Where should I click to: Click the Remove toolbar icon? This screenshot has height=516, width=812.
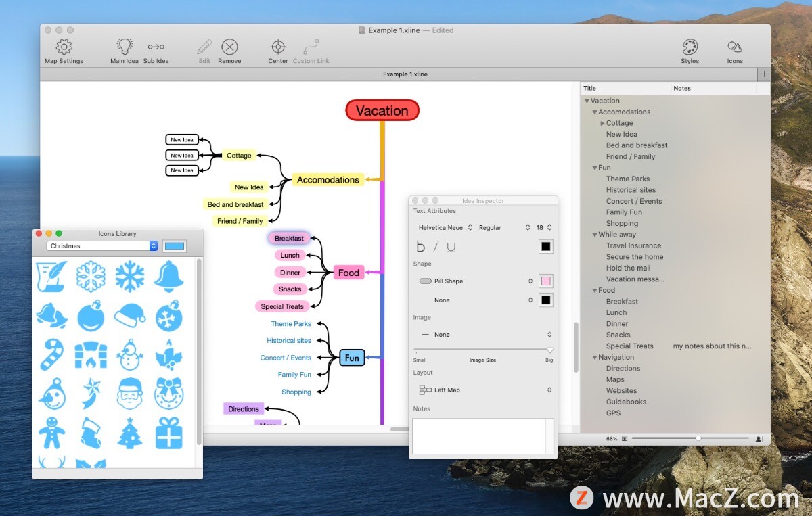(229, 47)
